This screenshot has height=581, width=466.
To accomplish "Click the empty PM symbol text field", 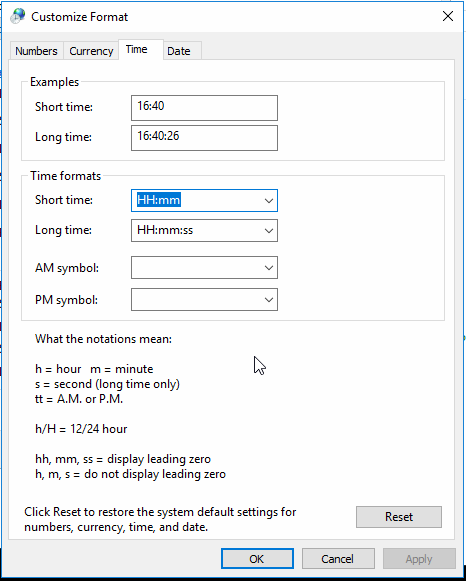I will pyautogui.click(x=196, y=299).
